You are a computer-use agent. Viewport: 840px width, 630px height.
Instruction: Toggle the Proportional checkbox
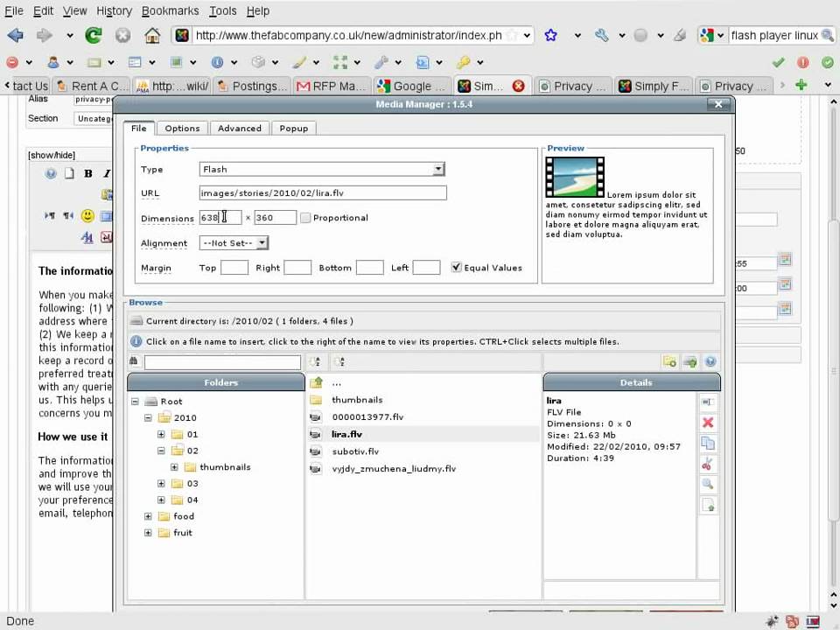tap(305, 218)
